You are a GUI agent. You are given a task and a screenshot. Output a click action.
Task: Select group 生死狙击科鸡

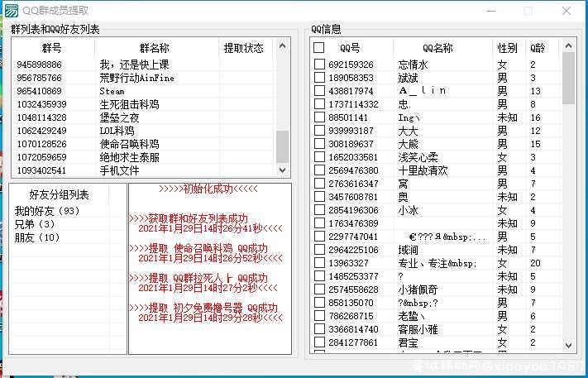coord(129,104)
